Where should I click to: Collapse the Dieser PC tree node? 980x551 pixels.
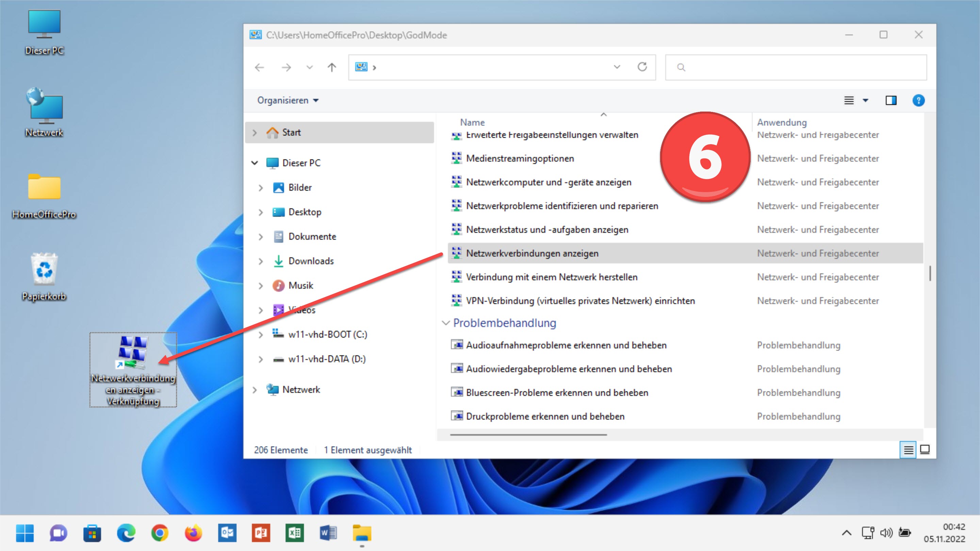255,163
